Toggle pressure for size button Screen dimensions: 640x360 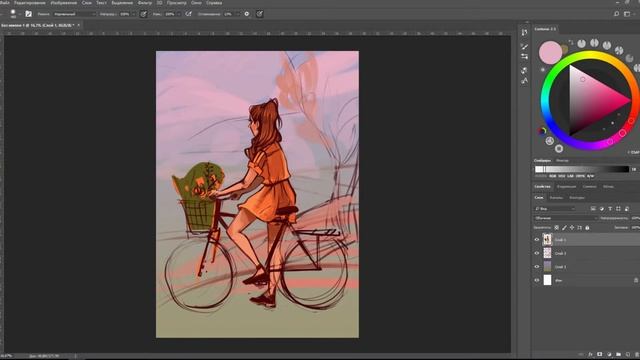[x=259, y=14]
